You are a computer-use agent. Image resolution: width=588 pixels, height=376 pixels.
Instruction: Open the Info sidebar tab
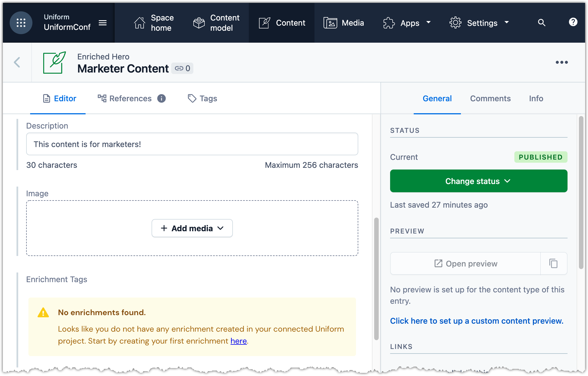coord(536,98)
